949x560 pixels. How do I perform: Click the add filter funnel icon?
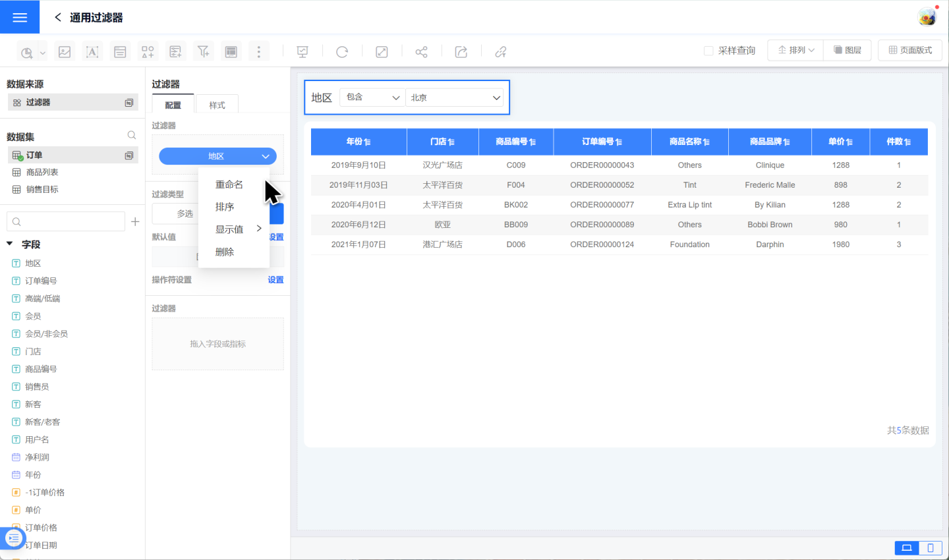(203, 52)
